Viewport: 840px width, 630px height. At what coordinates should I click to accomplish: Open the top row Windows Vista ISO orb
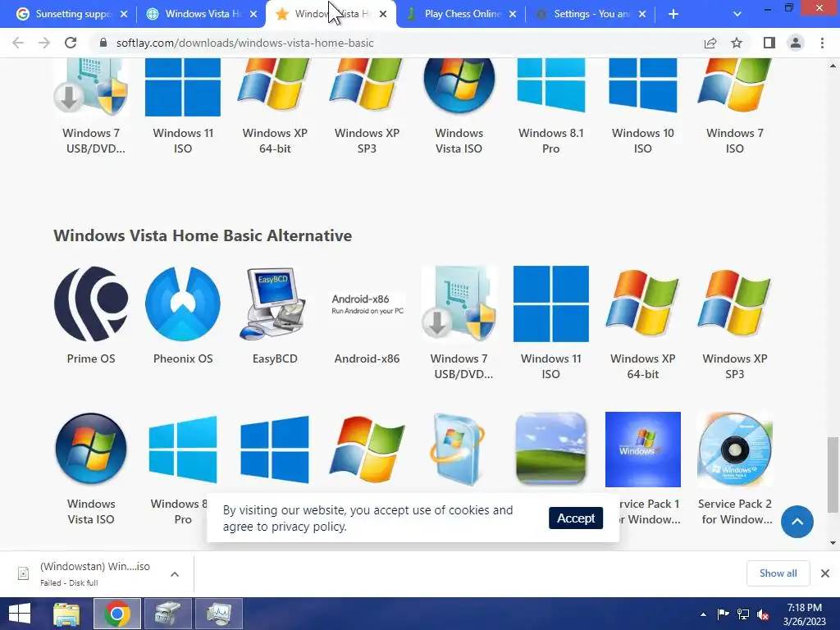point(459,87)
